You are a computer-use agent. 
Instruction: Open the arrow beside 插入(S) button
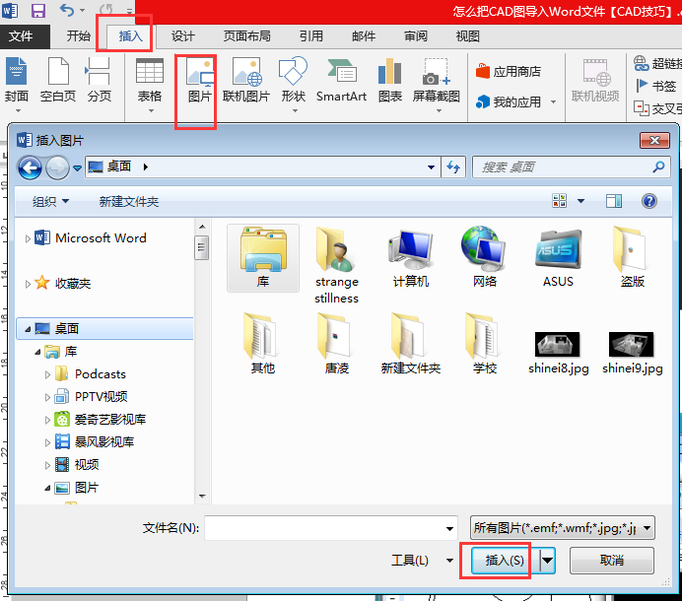pos(547,561)
